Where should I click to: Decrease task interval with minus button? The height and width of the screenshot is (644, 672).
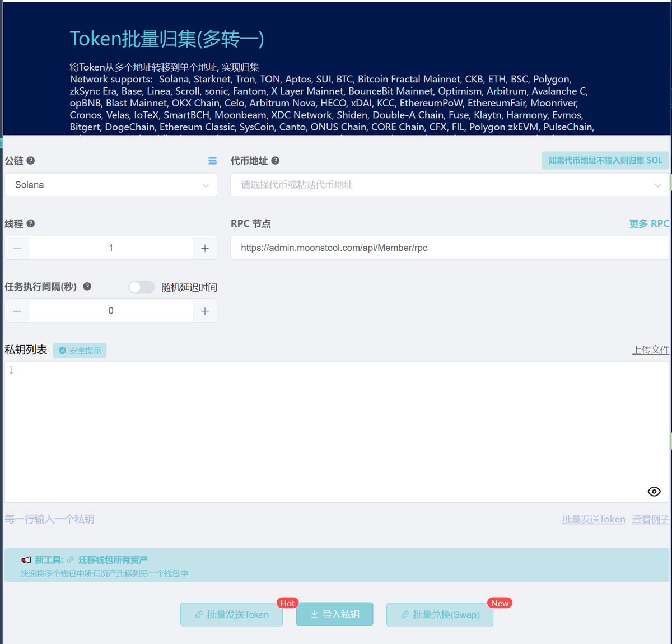coord(17,311)
